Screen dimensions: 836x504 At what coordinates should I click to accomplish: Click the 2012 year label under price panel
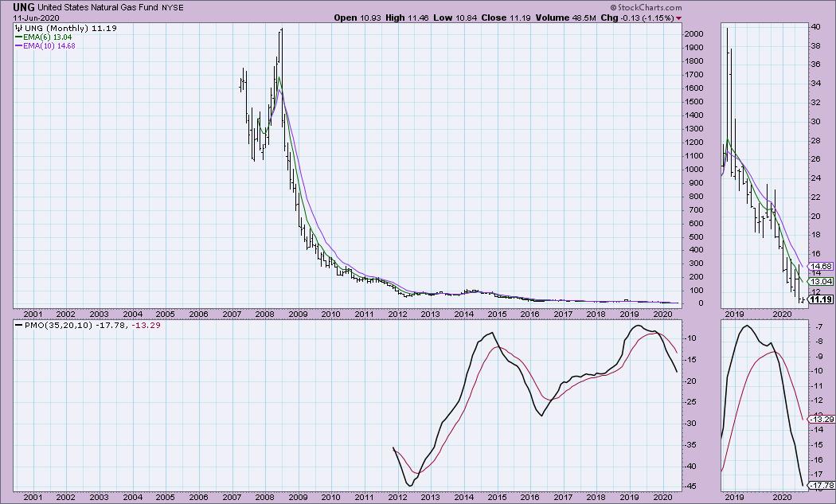coord(397,315)
